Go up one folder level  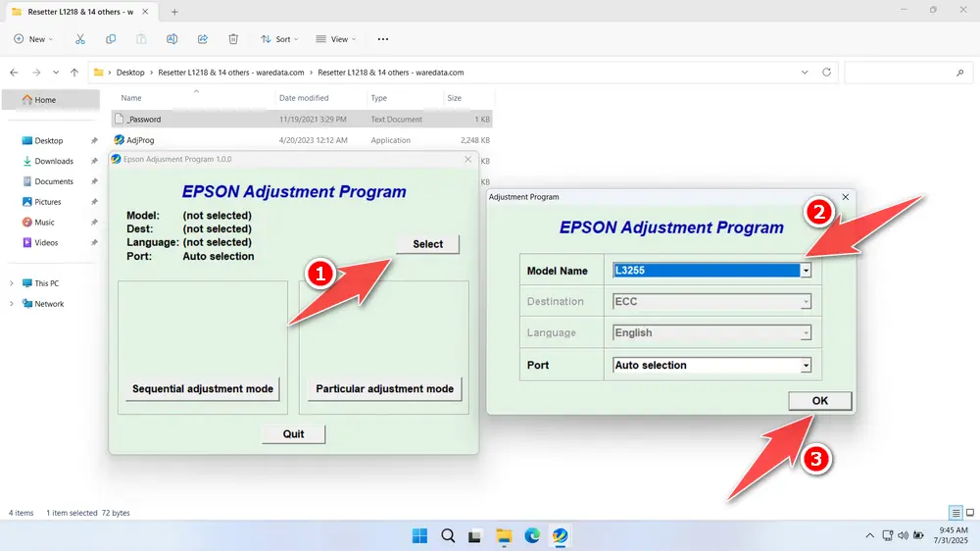74,73
